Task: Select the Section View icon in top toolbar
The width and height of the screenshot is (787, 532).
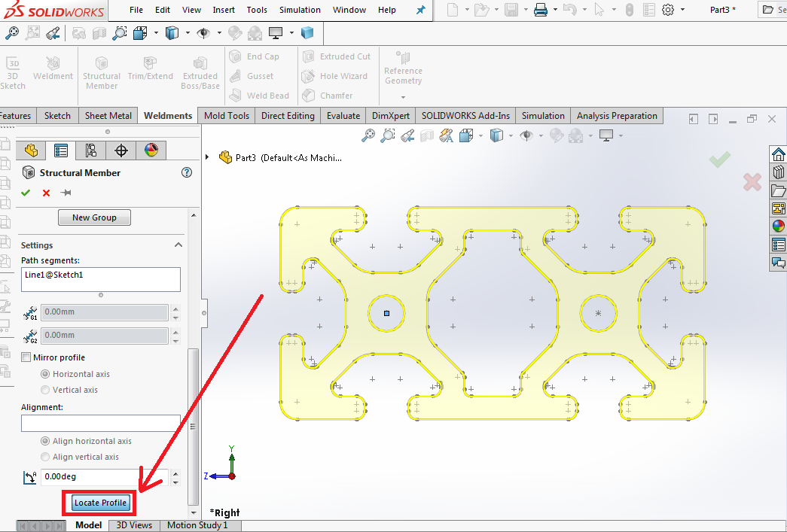Action: [x=99, y=34]
